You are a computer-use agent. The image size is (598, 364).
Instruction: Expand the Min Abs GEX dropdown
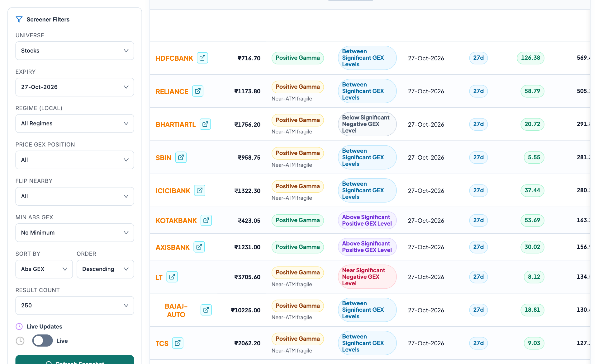tap(75, 233)
